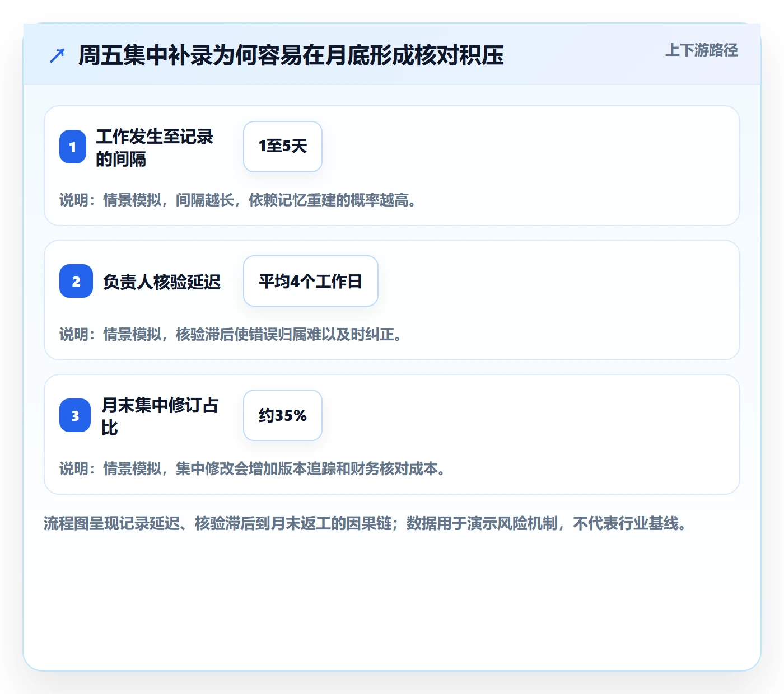Click the footer text starting 流程图呈现记录延迟
This screenshot has width=784, height=694.
pyautogui.click(x=366, y=523)
